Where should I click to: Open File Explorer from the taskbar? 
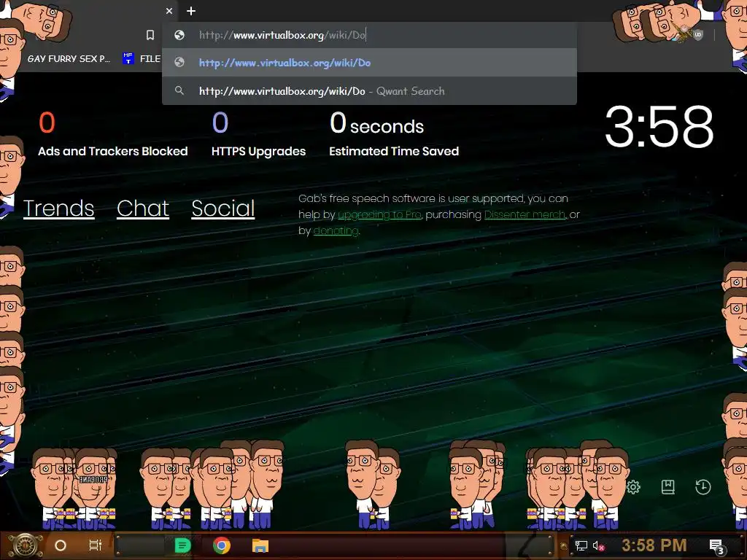click(260, 545)
